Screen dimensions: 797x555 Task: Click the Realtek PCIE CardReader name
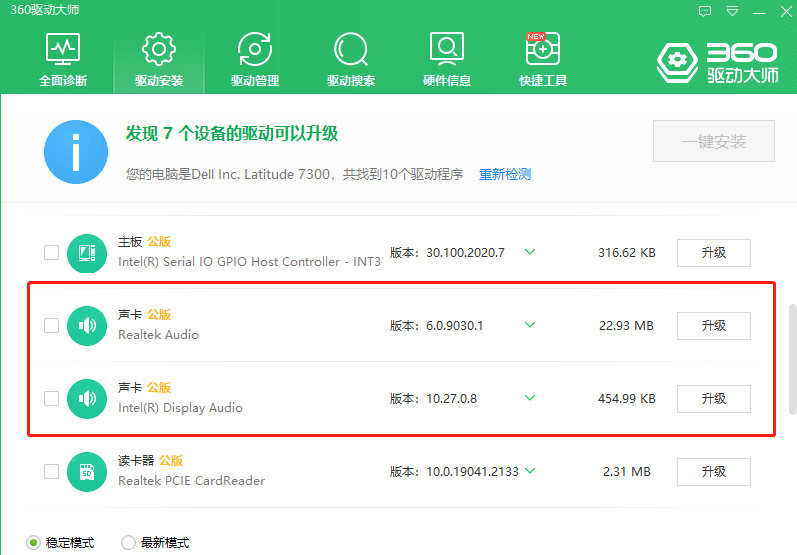click(192, 481)
